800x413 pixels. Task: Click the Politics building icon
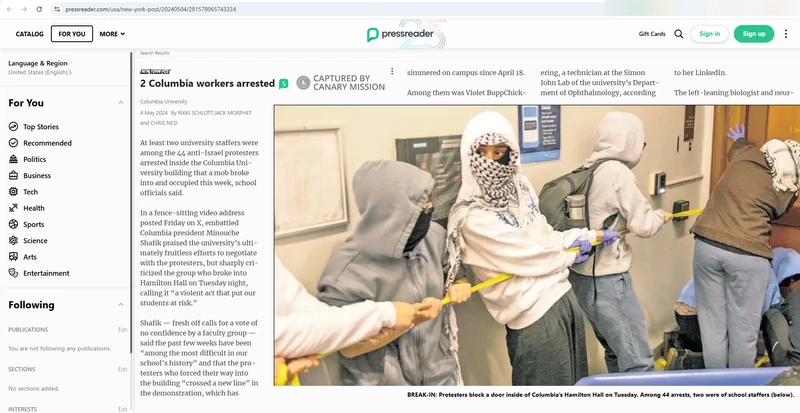coord(13,159)
